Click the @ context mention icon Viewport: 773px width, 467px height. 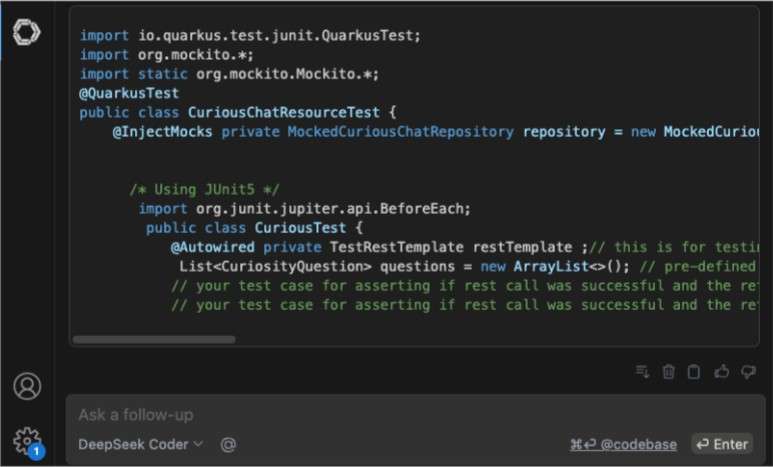pyautogui.click(x=228, y=444)
